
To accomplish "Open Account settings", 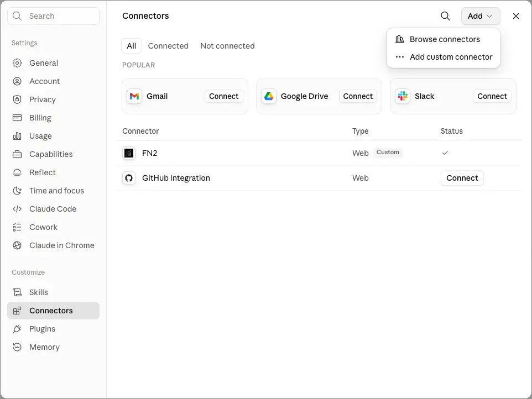I will (x=53, y=81).
